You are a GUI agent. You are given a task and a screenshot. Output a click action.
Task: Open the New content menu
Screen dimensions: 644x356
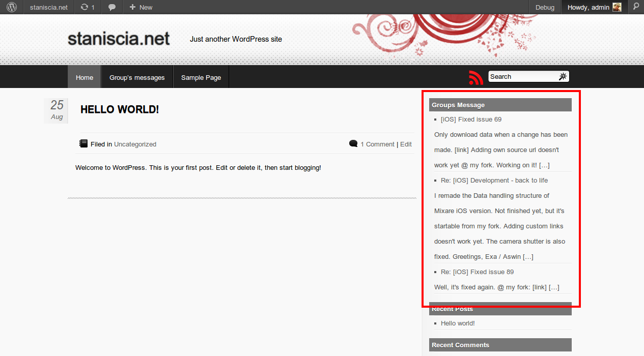141,7
